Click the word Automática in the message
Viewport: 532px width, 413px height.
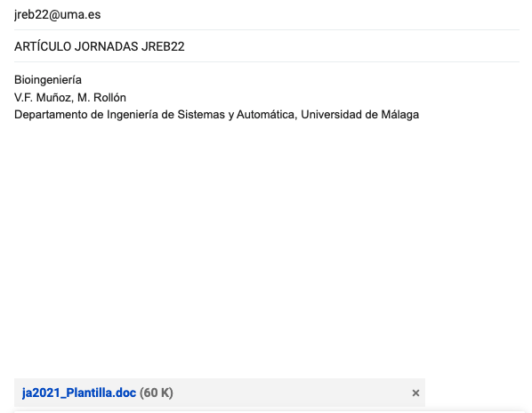pos(267,115)
